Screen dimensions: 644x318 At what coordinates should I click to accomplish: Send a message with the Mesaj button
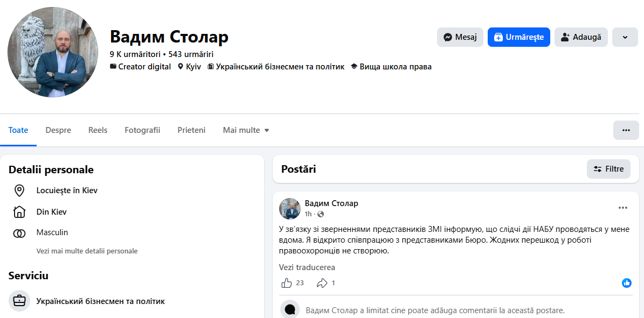click(x=460, y=37)
